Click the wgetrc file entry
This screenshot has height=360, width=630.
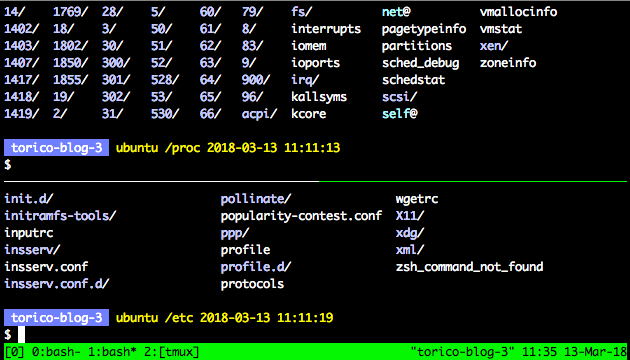coord(417,198)
